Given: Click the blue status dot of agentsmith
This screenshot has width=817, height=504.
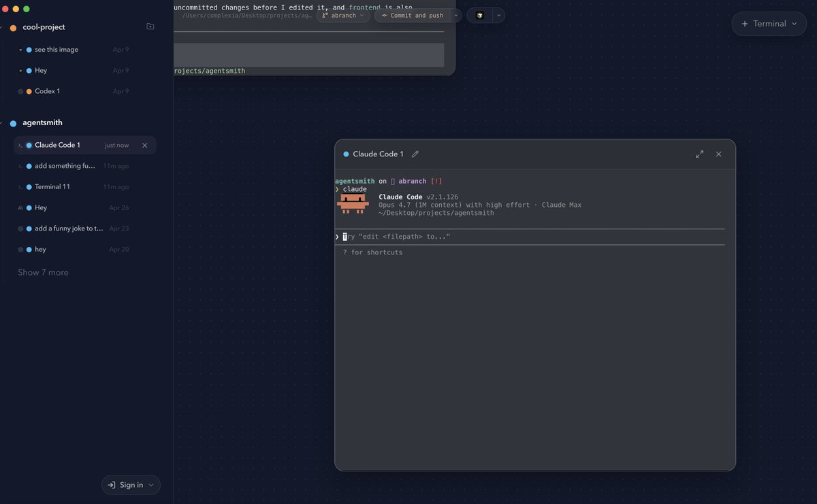Looking at the screenshot, I should click(x=13, y=123).
